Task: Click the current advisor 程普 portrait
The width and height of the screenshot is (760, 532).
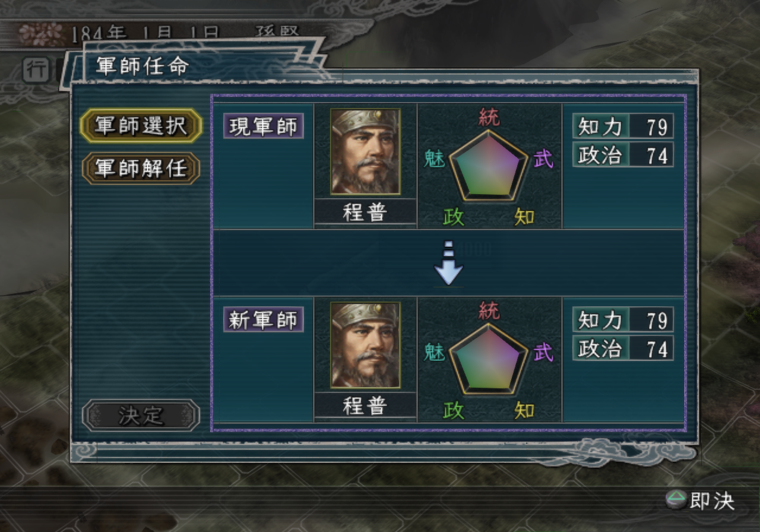Action: 365,151
